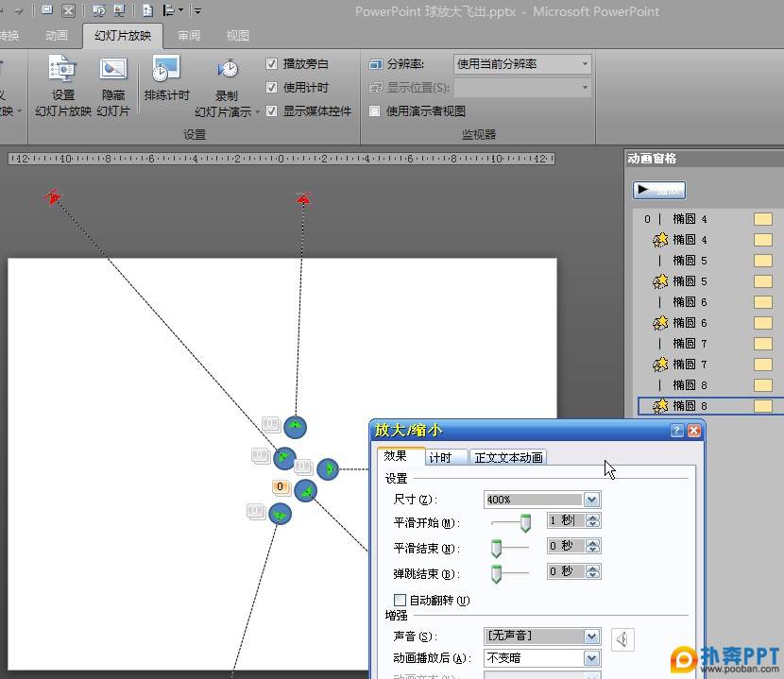
Task: Select the 效果 tab in the dialog
Action: (401, 456)
